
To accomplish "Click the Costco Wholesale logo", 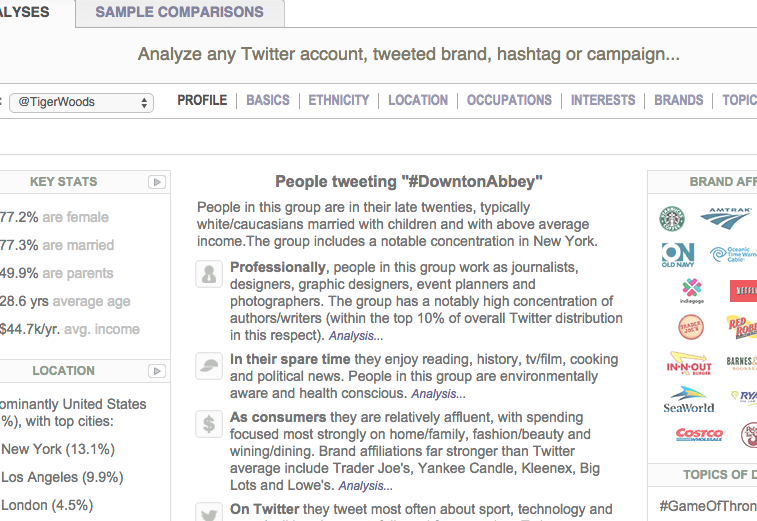I will pos(699,435).
